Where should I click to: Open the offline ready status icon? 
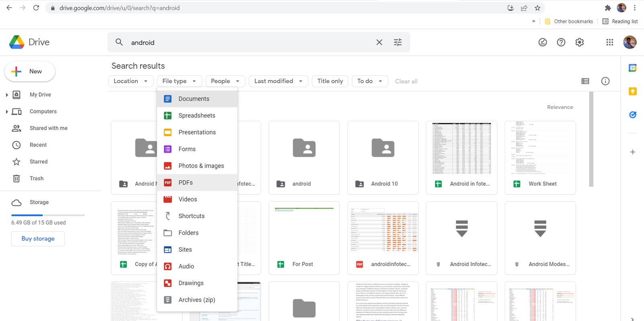(x=542, y=42)
